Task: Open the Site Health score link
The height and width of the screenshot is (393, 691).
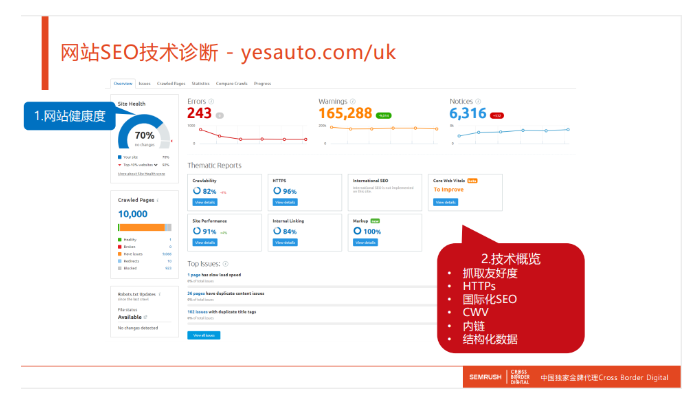Action: [x=141, y=174]
